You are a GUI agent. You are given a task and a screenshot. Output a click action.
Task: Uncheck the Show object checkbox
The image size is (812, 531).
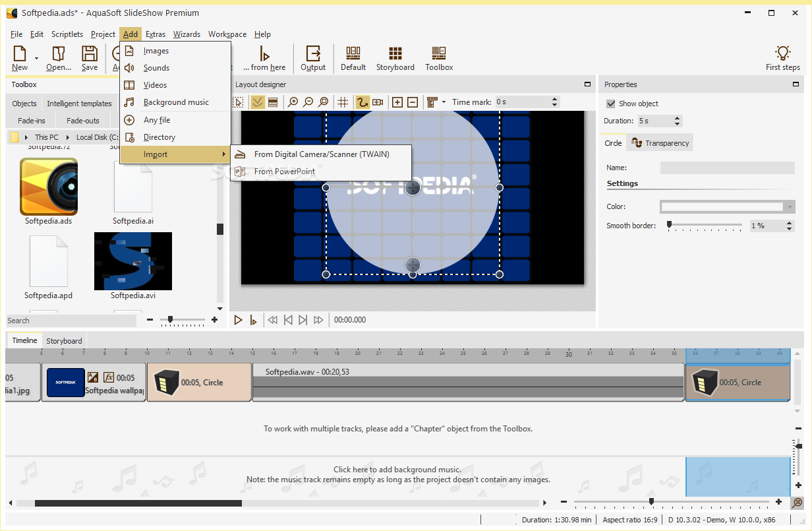pos(611,104)
